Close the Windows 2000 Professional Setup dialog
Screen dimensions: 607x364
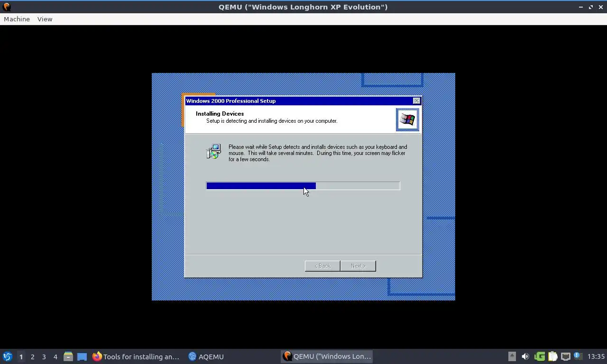(416, 101)
